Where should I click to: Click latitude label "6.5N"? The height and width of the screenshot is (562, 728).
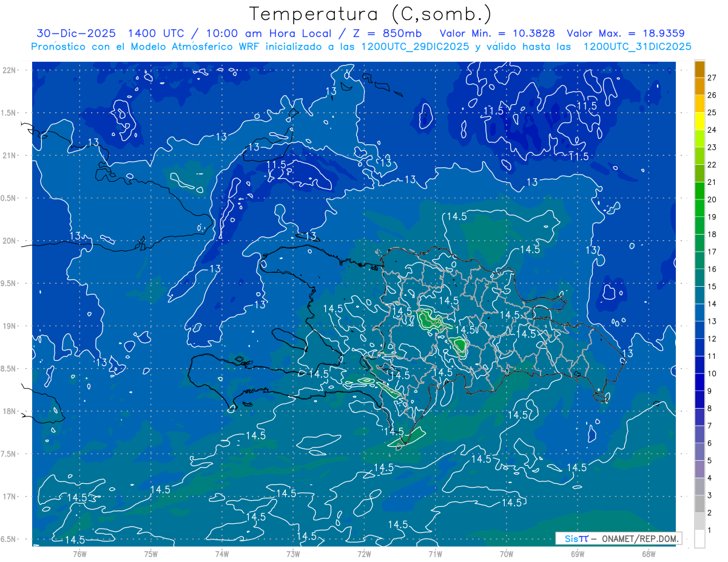click(x=9, y=539)
